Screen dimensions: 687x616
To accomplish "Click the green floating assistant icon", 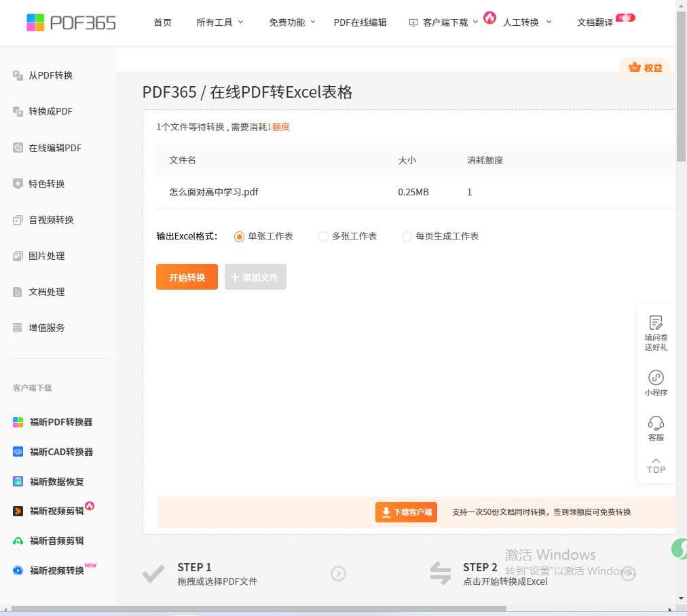I will [679, 548].
